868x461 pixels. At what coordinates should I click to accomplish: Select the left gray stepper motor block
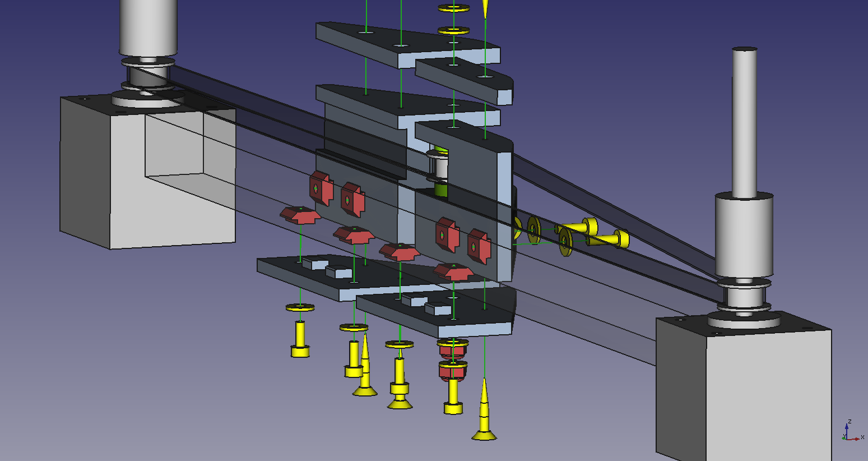click(147, 172)
